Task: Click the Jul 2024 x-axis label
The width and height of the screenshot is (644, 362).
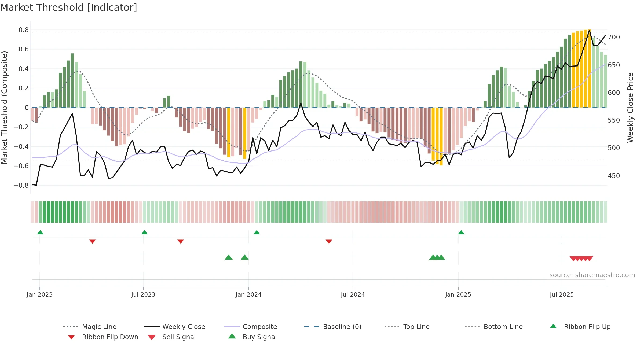Action: [353, 295]
